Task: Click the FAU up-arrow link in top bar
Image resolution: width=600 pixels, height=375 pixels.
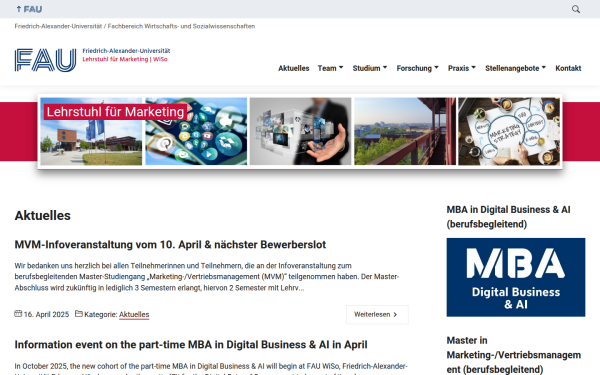Action: tap(29, 9)
